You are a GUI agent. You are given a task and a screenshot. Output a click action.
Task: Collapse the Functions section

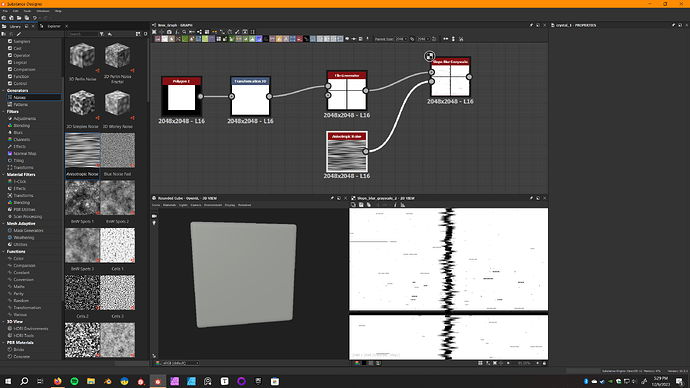pos(4,252)
